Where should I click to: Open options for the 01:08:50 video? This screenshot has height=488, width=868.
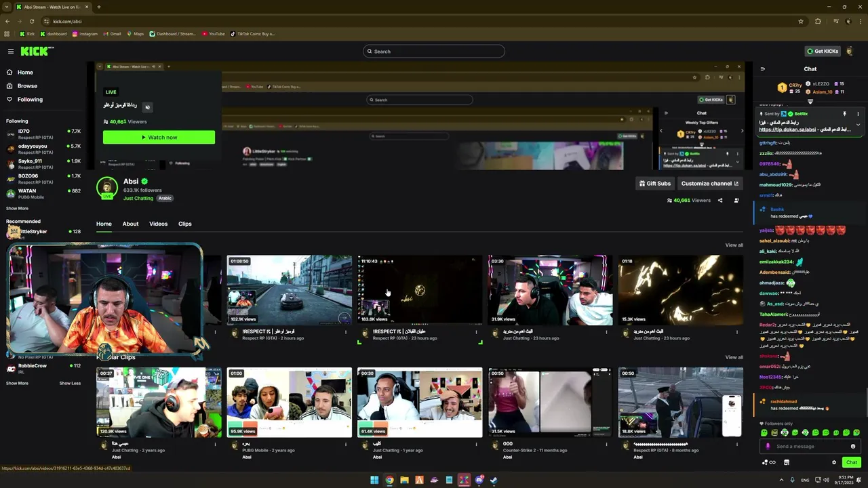pyautogui.click(x=346, y=332)
